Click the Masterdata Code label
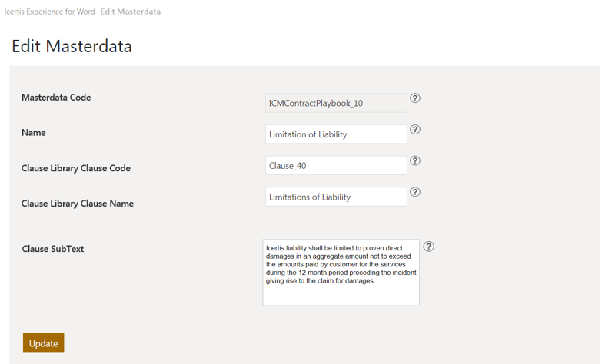Viewport: 602px width, 364px height. (x=56, y=98)
